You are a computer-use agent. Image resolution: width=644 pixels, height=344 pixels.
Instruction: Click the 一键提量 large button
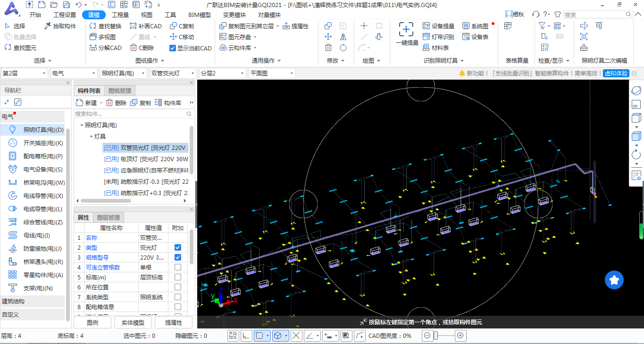coord(407,34)
